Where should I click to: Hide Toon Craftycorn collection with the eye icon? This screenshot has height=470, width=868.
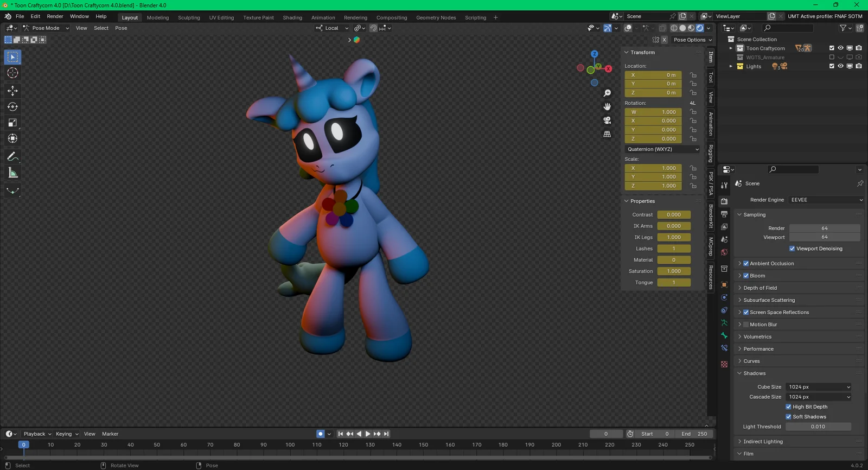click(x=840, y=48)
